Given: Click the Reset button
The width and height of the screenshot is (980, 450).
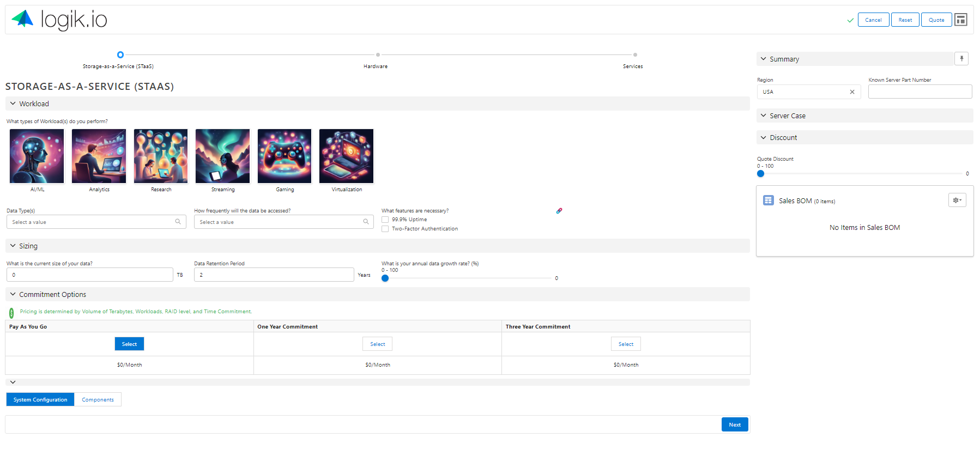Looking at the screenshot, I should (x=905, y=20).
